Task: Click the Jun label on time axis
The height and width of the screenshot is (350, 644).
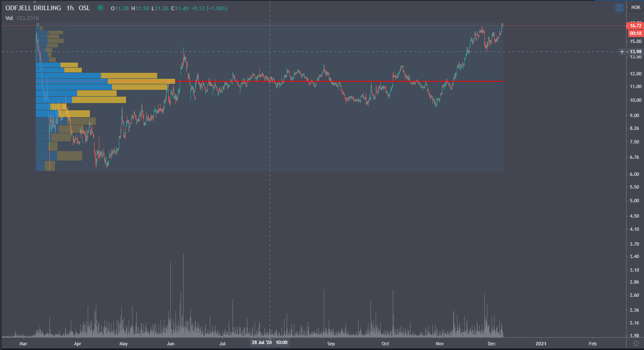Action: [170, 344]
